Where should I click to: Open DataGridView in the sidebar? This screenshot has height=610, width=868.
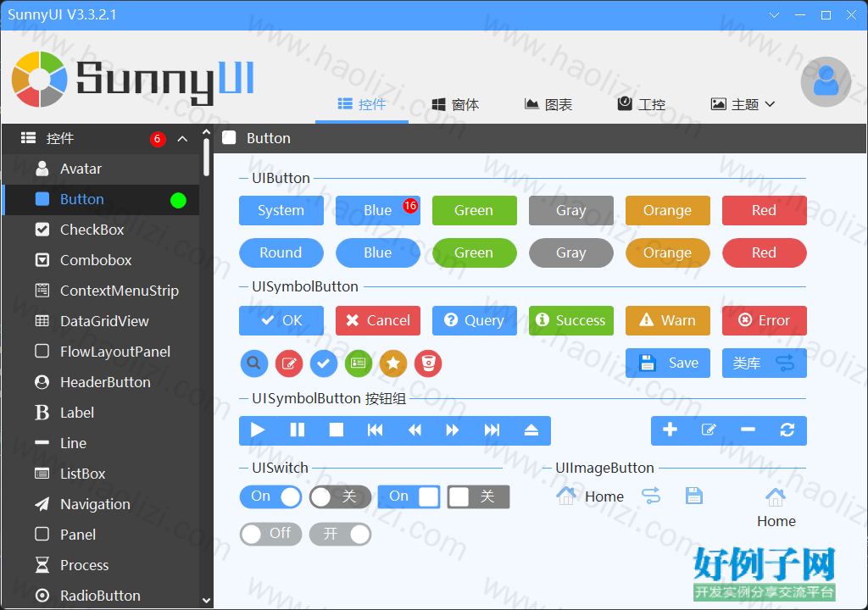(x=101, y=321)
